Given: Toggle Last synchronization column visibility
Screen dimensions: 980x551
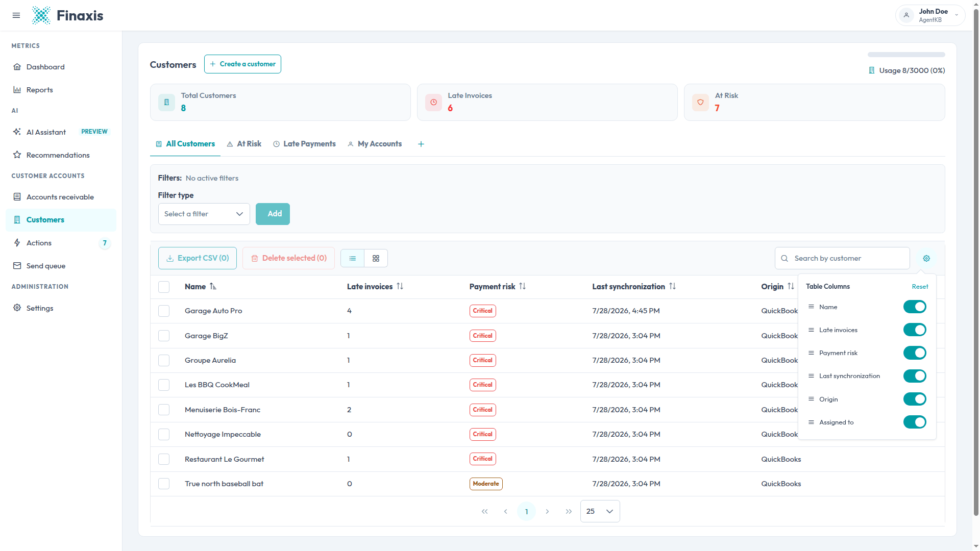Looking at the screenshot, I should pyautogui.click(x=915, y=376).
